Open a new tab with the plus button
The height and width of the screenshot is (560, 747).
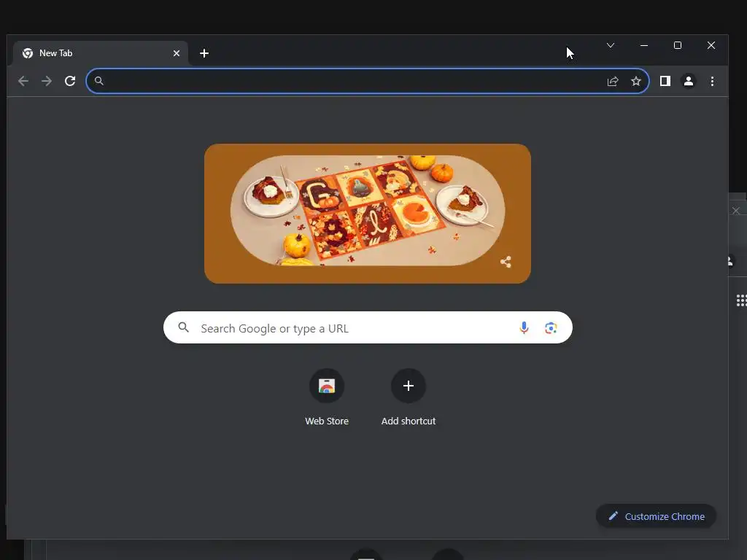coord(204,53)
